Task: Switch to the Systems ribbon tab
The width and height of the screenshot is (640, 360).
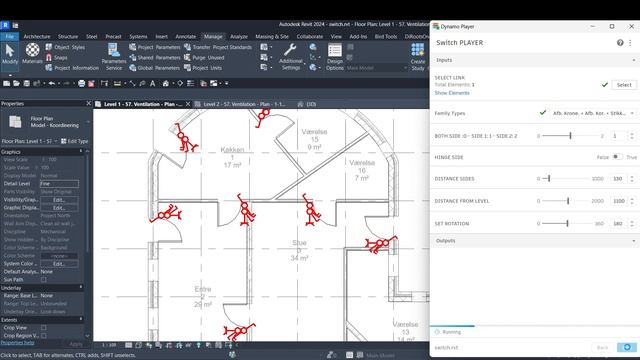Action: coord(138,36)
